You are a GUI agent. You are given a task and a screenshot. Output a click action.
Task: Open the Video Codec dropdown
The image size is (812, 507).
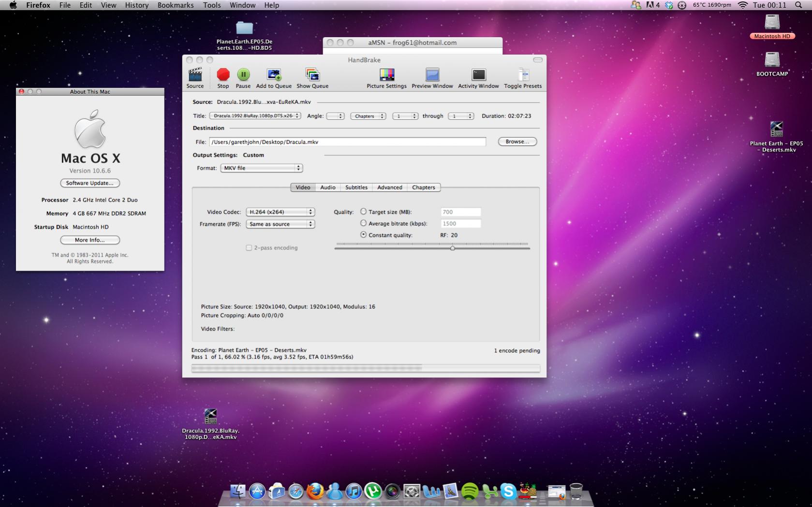pyautogui.click(x=281, y=212)
